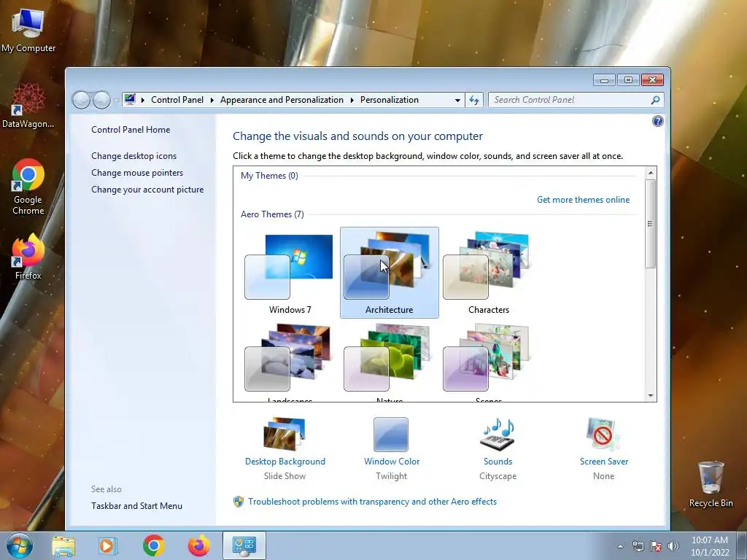Open Desktop Background slide show settings
This screenshot has width=747, height=560.
285,448
